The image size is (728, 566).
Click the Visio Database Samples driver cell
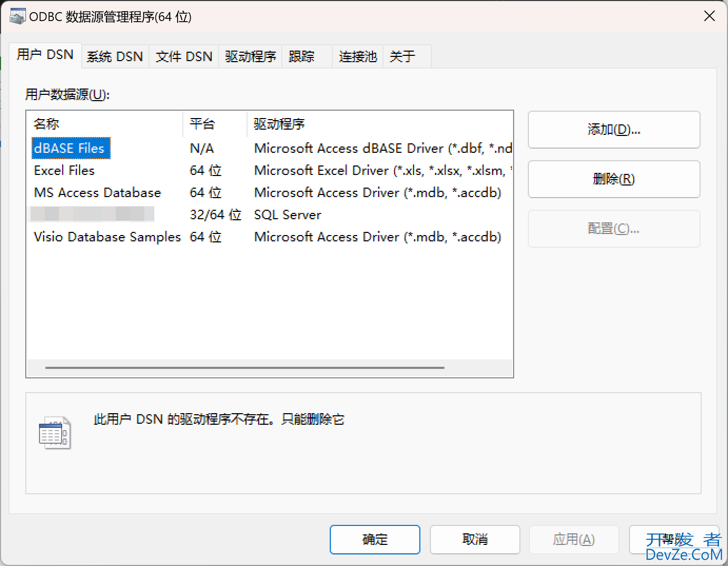378,237
